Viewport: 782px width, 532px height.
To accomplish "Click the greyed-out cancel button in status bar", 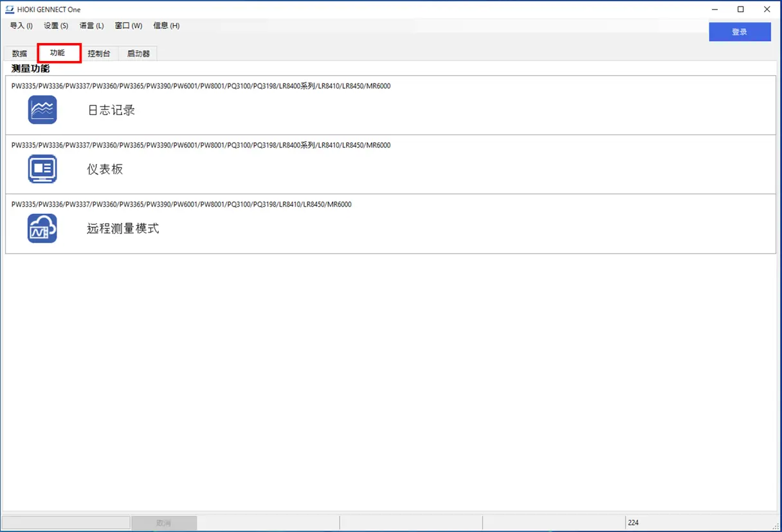I will [164, 523].
